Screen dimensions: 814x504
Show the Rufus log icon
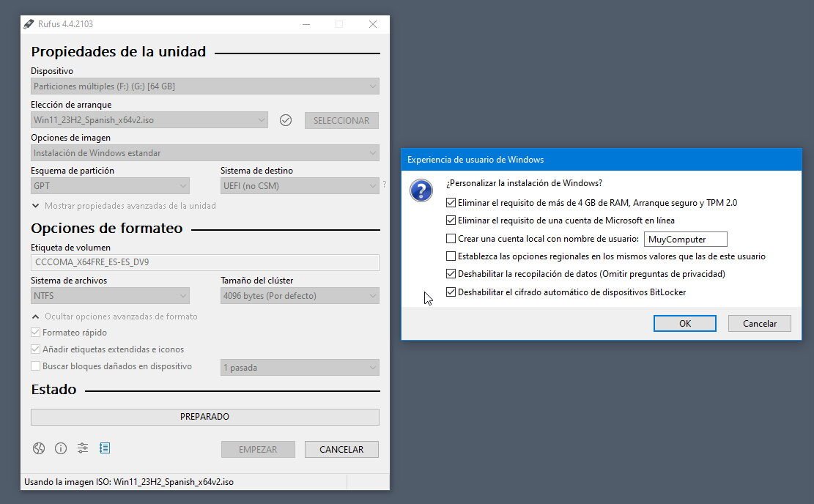coord(104,448)
